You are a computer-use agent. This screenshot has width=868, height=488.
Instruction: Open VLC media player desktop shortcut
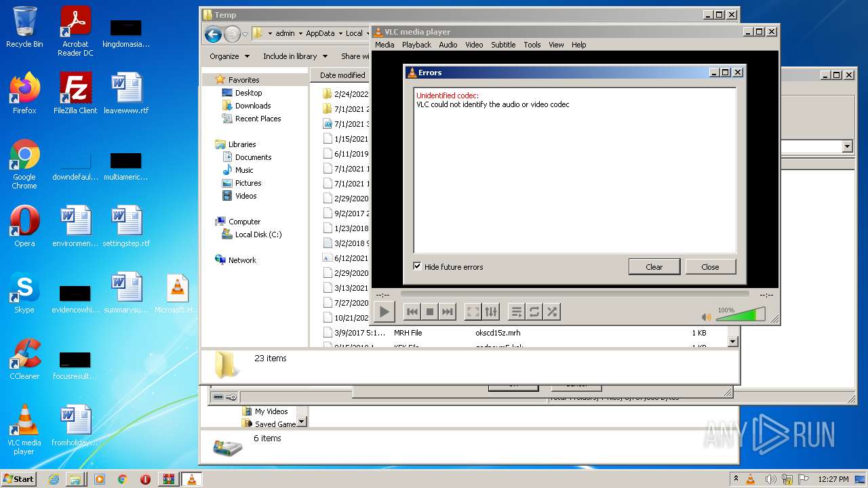tap(24, 430)
